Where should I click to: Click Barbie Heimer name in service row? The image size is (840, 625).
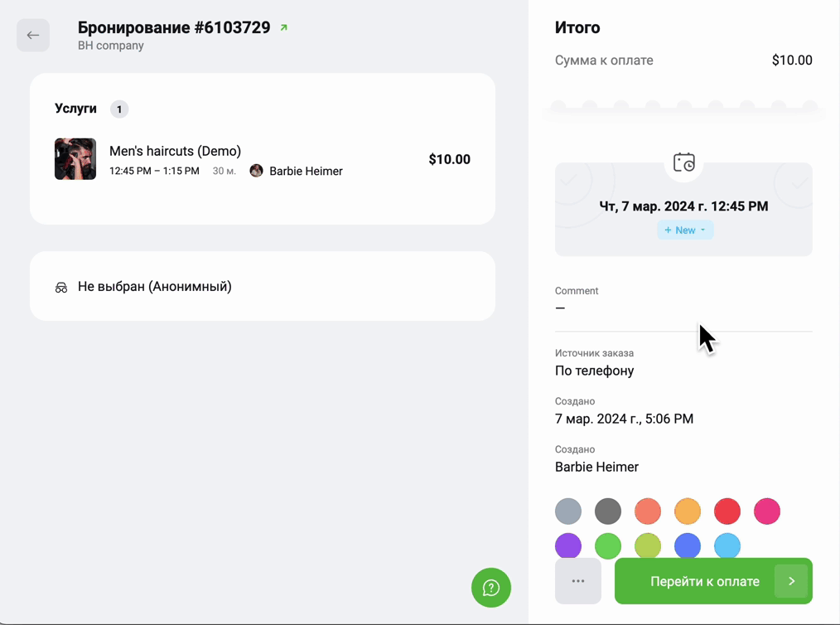[306, 171]
